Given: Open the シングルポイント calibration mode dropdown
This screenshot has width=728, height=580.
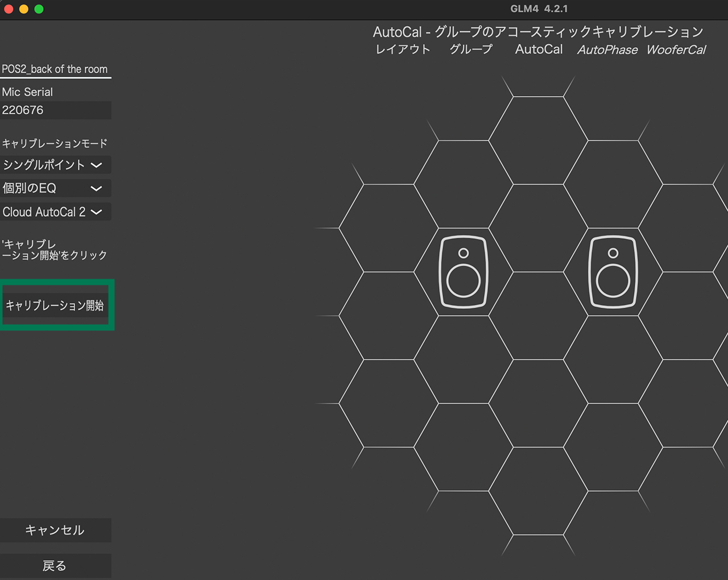Looking at the screenshot, I should tap(55, 165).
